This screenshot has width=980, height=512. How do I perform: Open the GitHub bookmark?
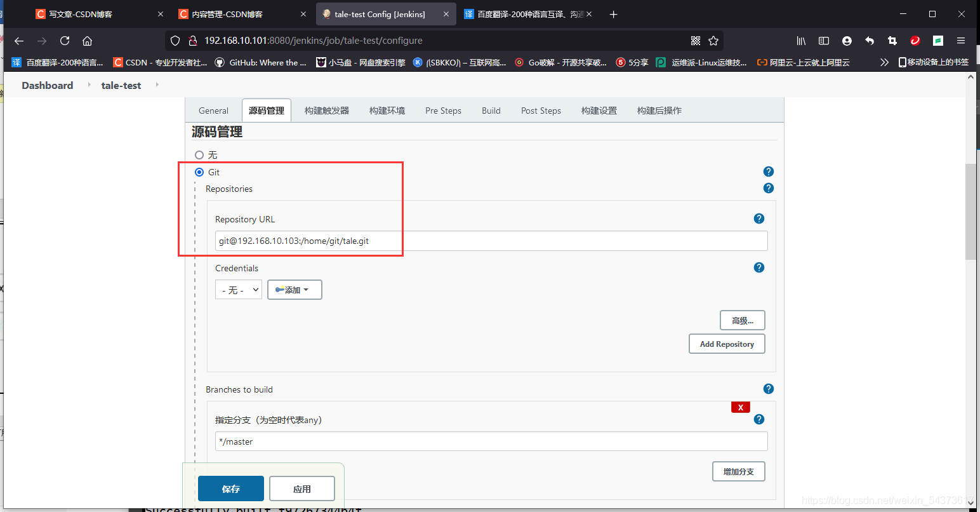261,62
